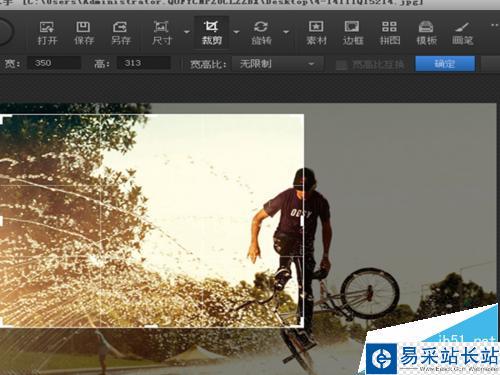This screenshot has height=375, width=500.
Task: Open the 宽高比 无限制 dropdown
Action: [x=277, y=63]
